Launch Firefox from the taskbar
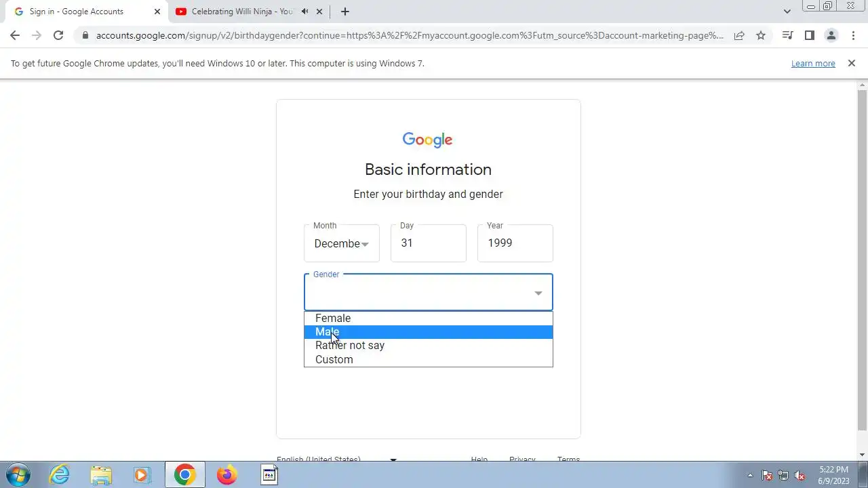Image resolution: width=868 pixels, height=488 pixels. [226, 475]
